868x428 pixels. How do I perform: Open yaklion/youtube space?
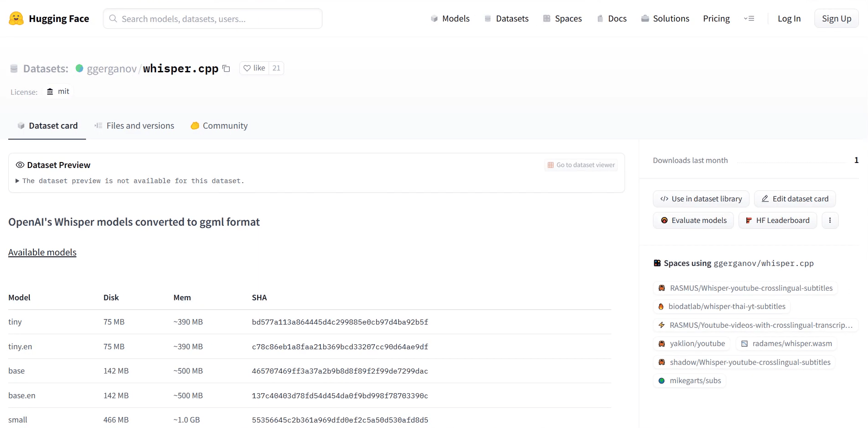coord(691,343)
